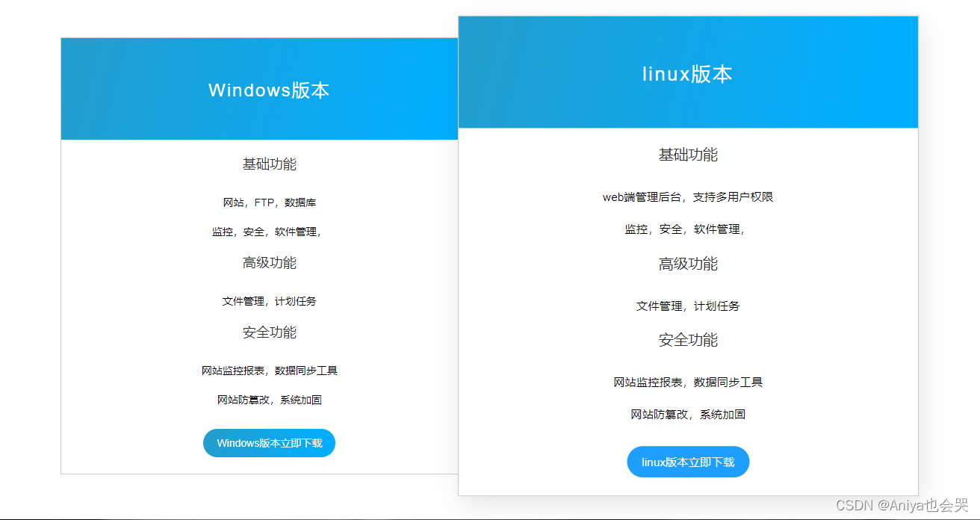Click 基础功能 heading in the Windows card
980x520 pixels.
click(x=269, y=164)
